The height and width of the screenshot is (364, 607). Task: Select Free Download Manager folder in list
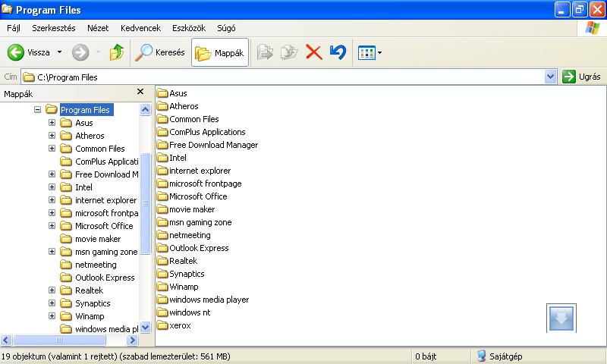point(207,145)
